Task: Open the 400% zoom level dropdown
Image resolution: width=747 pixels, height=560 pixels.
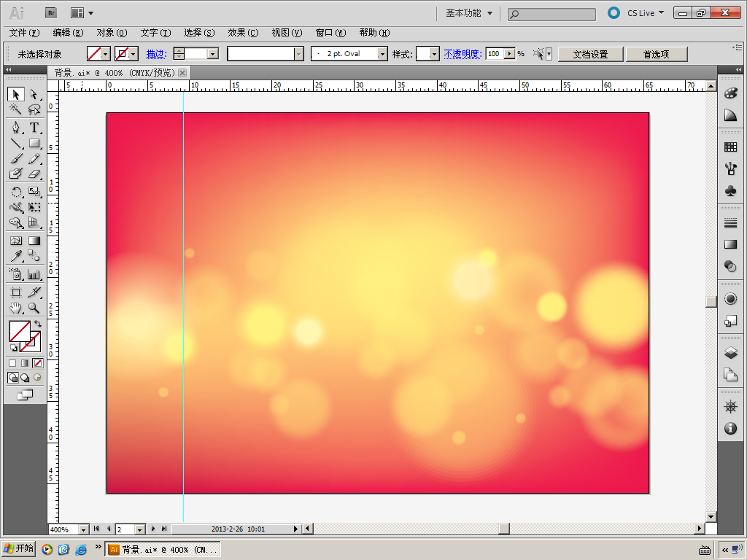Action: point(83,529)
